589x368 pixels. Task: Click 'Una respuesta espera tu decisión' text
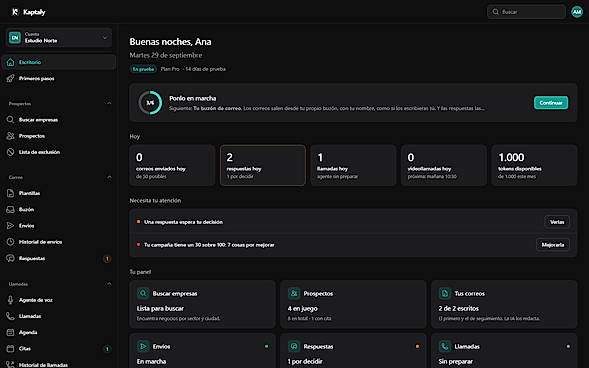click(x=183, y=222)
